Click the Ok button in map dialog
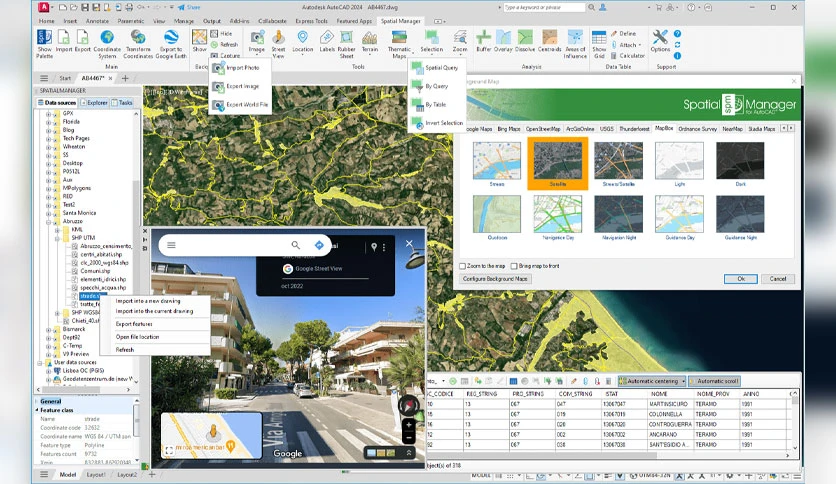Viewport: 836px width, 484px height. [741, 279]
